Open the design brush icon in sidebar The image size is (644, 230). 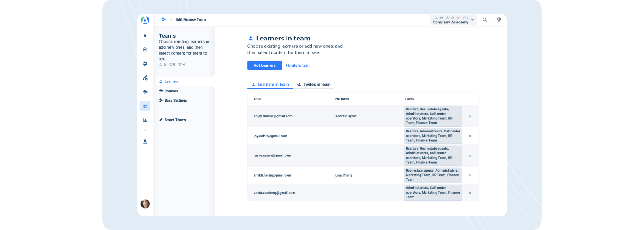pos(145,78)
